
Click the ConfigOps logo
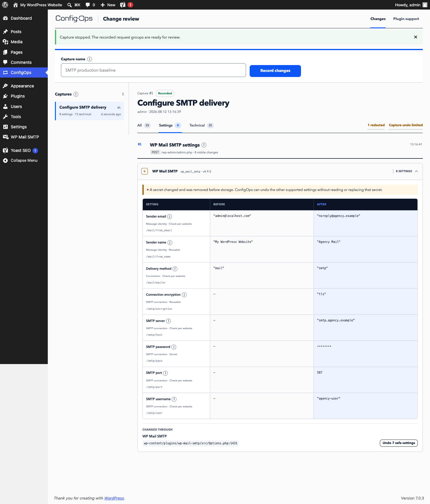pos(74,19)
